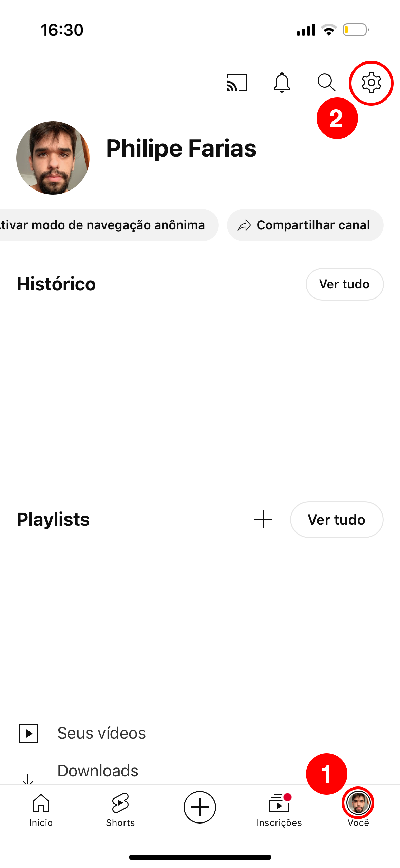Tap the notifications bell icon
The height and width of the screenshot is (868, 400).
282,83
